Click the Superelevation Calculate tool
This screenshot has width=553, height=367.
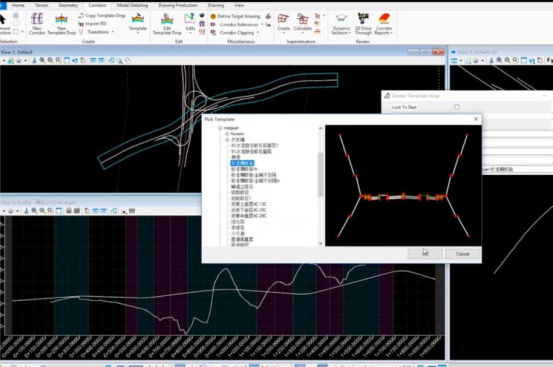pos(302,23)
